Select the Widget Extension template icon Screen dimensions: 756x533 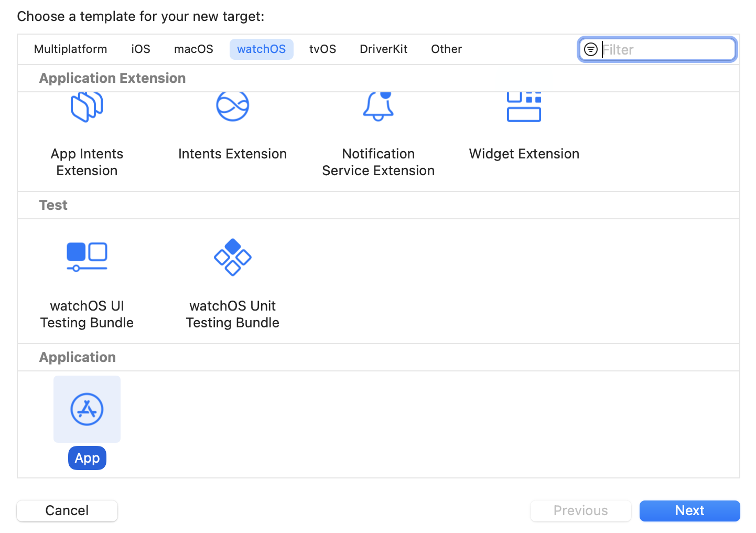[524, 107]
